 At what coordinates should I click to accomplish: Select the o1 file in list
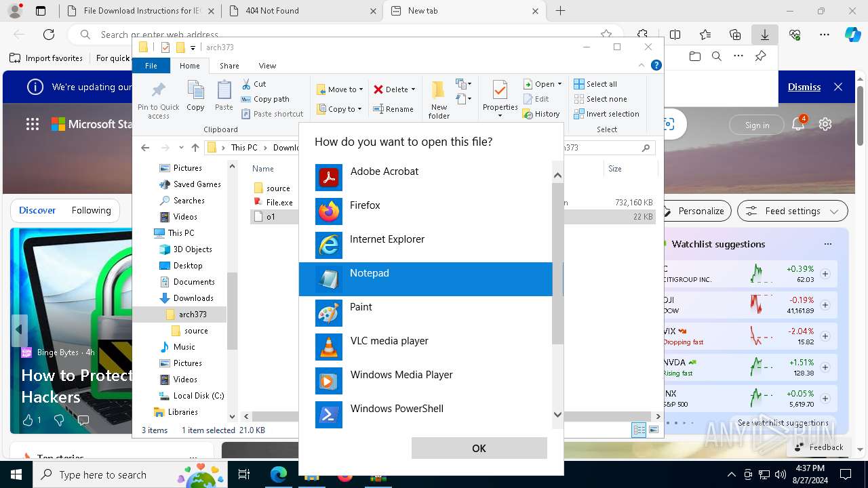(x=264, y=217)
